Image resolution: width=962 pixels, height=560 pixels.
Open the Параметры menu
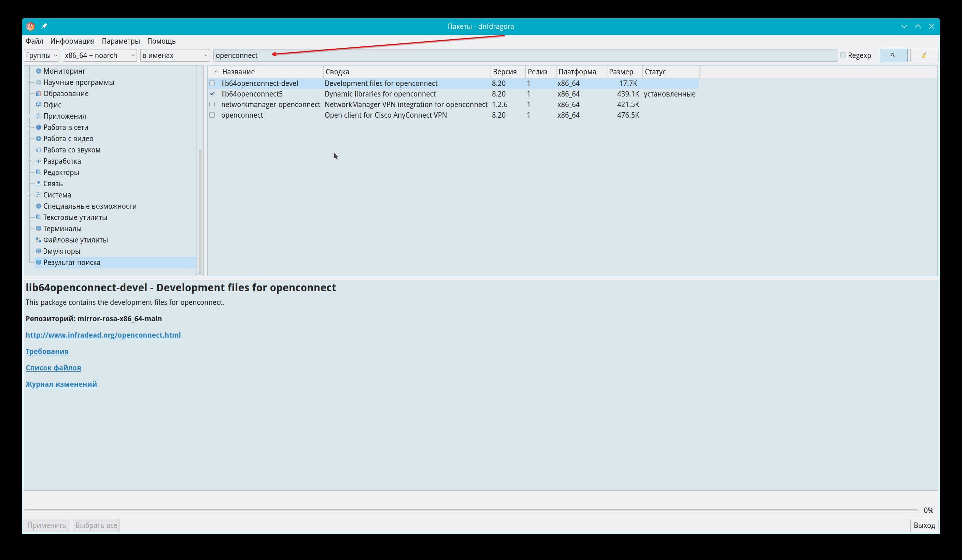[121, 41]
